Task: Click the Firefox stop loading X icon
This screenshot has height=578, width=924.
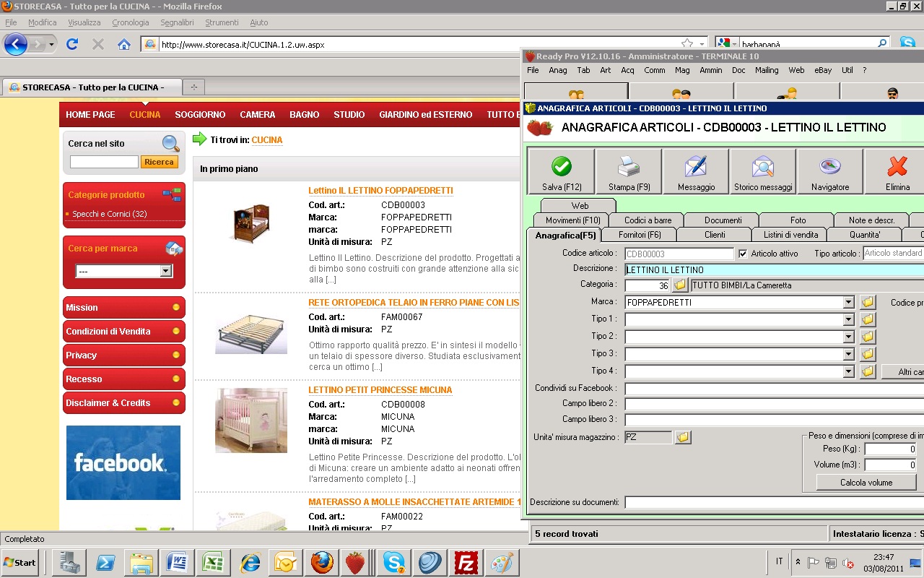Action: pyautogui.click(x=98, y=45)
